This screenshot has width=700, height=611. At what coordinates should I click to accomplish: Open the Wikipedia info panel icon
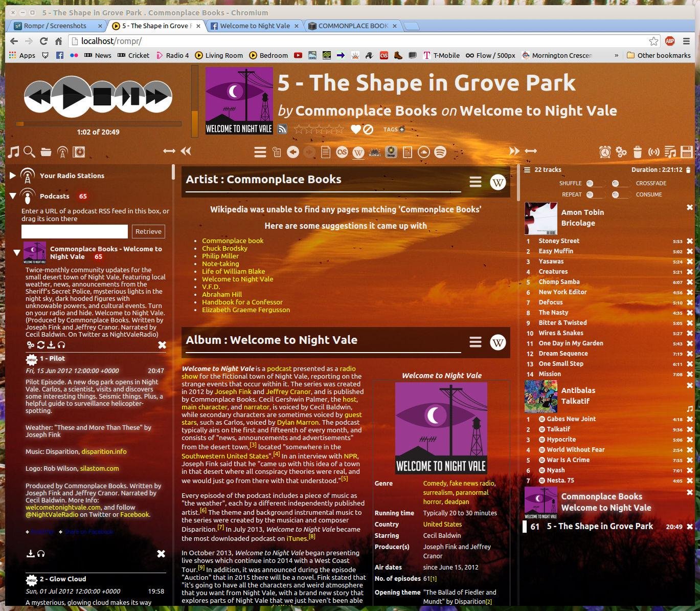(x=358, y=151)
